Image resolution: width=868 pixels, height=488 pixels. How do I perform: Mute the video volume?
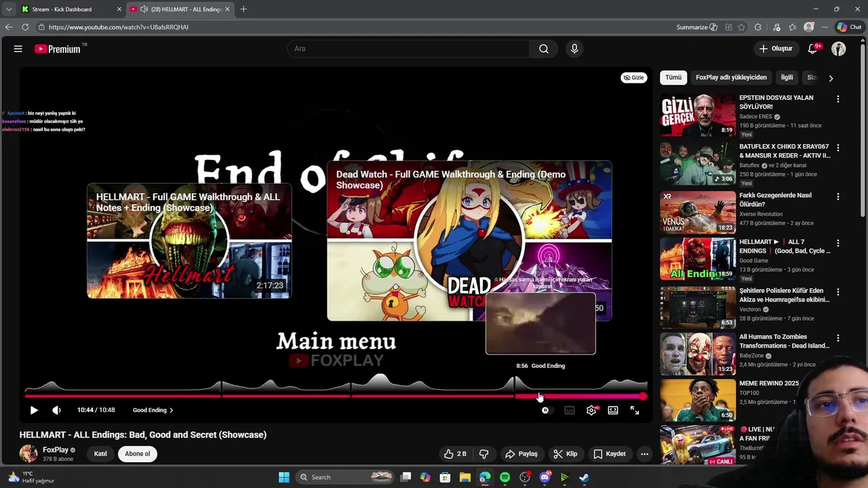[x=56, y=410]
